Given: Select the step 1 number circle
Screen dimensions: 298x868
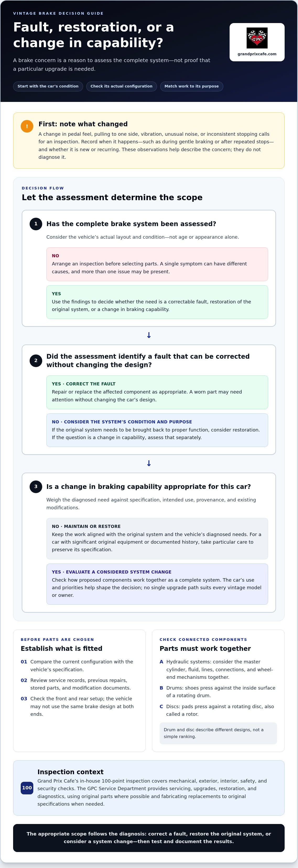Looking at the screenshot, I should (x=36, y=224).
